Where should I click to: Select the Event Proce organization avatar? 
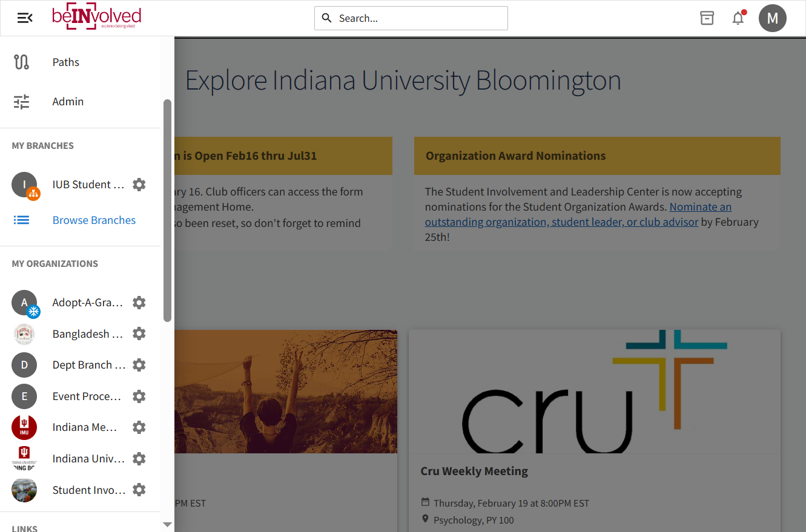(24, 396)
